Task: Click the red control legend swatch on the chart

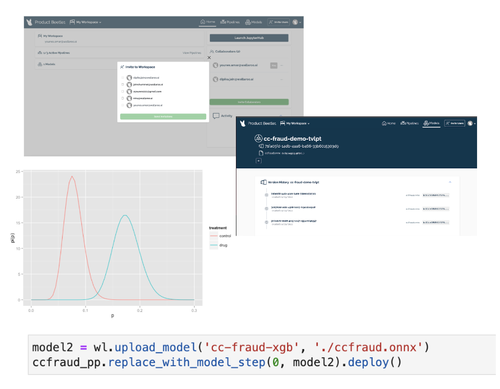Action: 214,236
